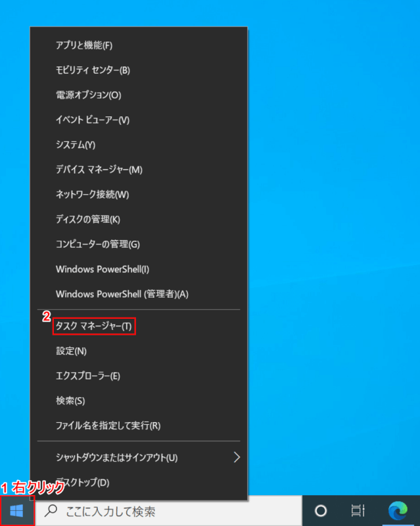
Task: Select ディスクの管理(K)
Action: [139, 219]
